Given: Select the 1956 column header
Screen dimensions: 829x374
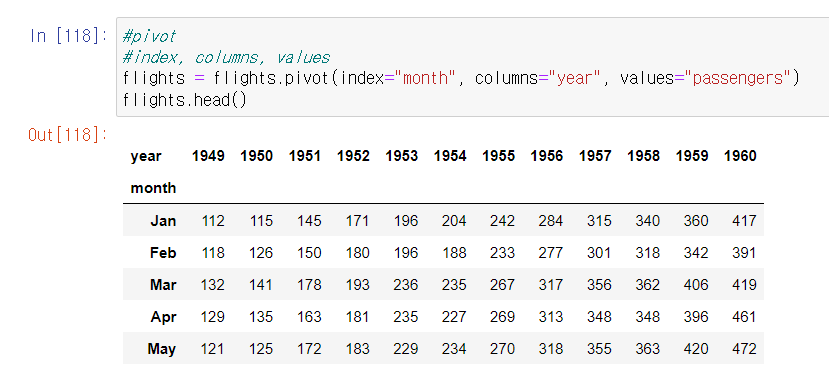Looking at the screenshot, I should (547, 156).
